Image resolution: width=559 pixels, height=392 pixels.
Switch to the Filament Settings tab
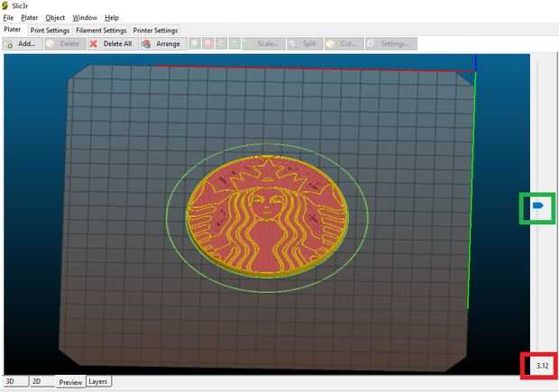tap(101, 31)
